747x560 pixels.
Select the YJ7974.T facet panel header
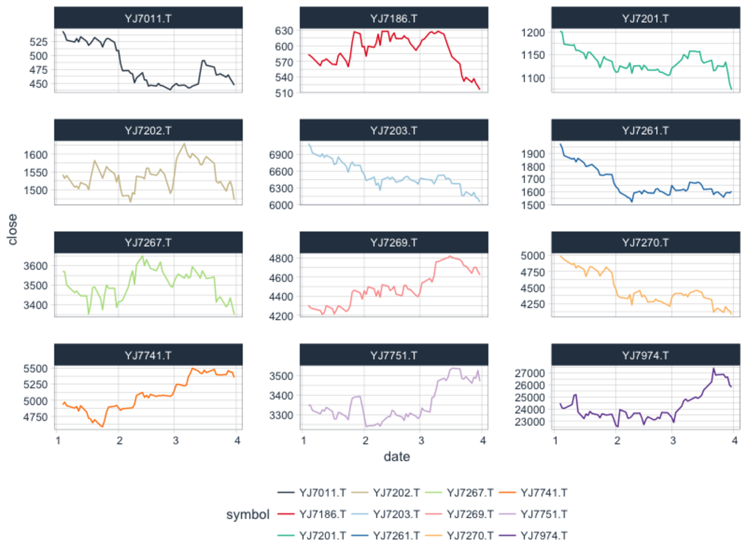pyautogui.click(x=645, y=356)
